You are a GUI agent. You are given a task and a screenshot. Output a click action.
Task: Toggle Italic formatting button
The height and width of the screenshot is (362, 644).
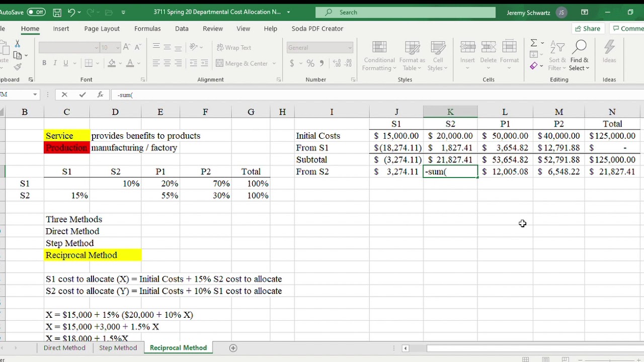pyautogui.click(x=55, y=63)
